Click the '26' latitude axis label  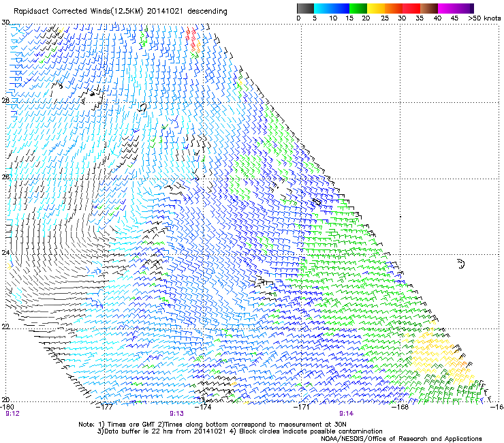tap(5, 177)
